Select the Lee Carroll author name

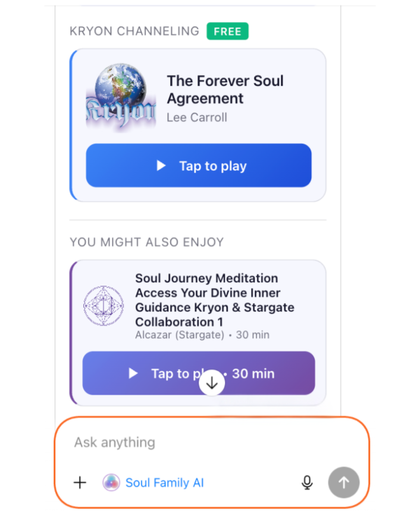tap(197, 117)
